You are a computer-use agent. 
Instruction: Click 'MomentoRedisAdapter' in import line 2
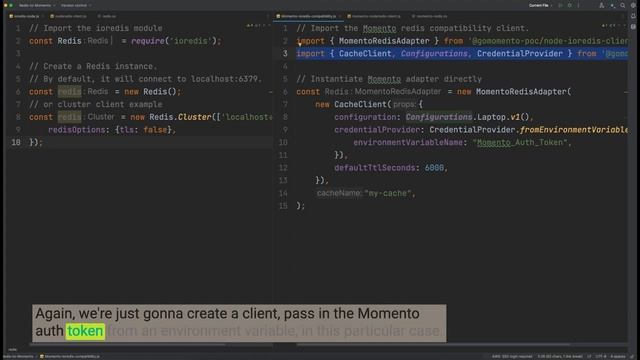click(x=384, y=41)
